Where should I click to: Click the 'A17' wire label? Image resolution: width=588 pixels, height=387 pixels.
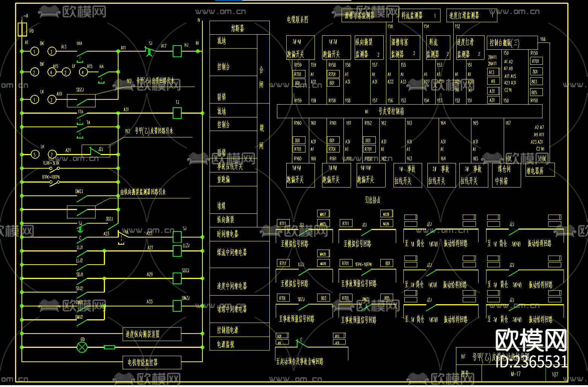(x=164, y=46)
